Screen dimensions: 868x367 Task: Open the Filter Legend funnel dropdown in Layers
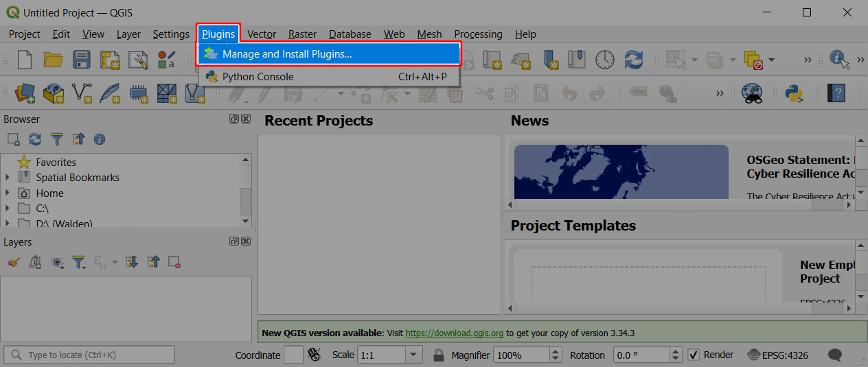(80, 262)
